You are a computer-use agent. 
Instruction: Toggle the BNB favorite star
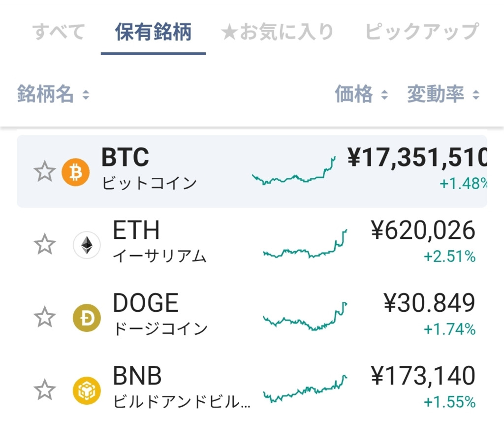click(x=44, y=391)
